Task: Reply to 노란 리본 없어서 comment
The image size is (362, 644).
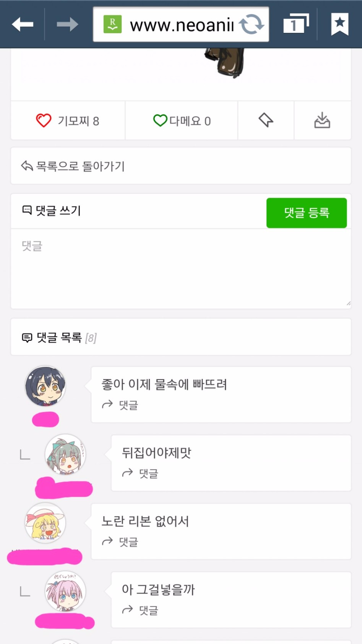Action: [x=120, y=542]
